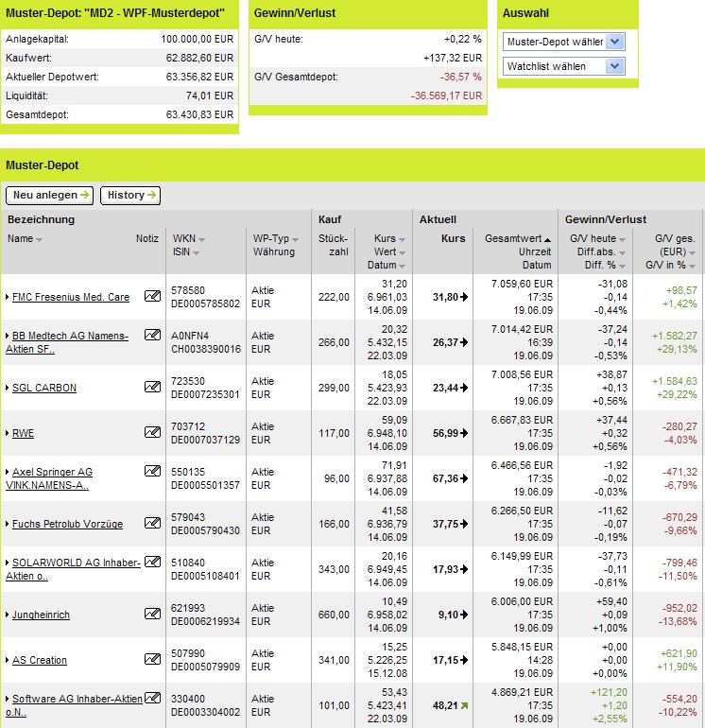Expand row triangle before Jungheinrich

coord(7,615)
